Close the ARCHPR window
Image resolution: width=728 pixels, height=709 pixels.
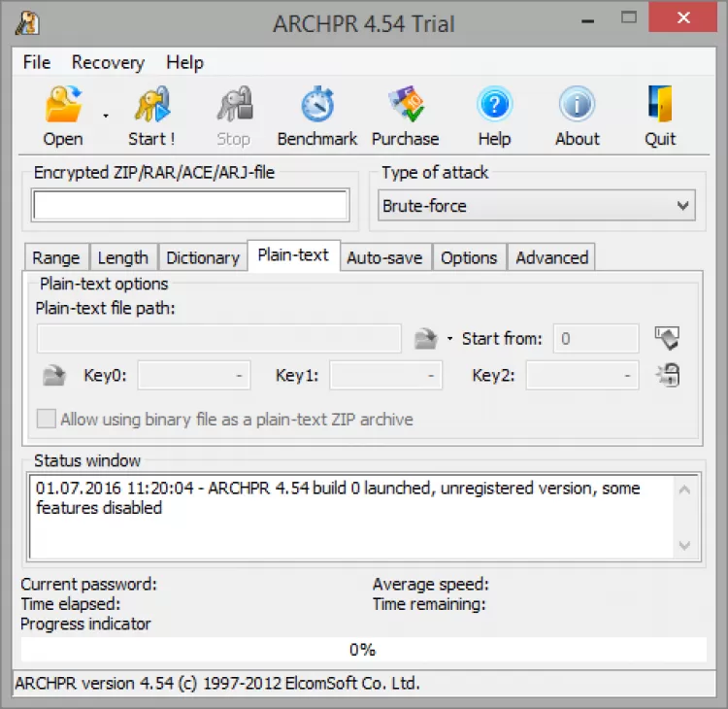coord(683,17)
